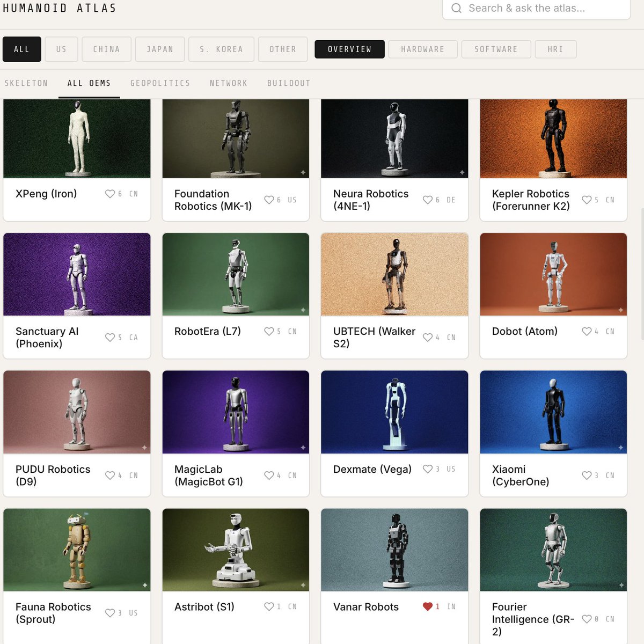Image resolution: width=644 pixels, height=644 pixels.
Task: Click the HUMANOID ATLAS title
Action: (60, 8)
